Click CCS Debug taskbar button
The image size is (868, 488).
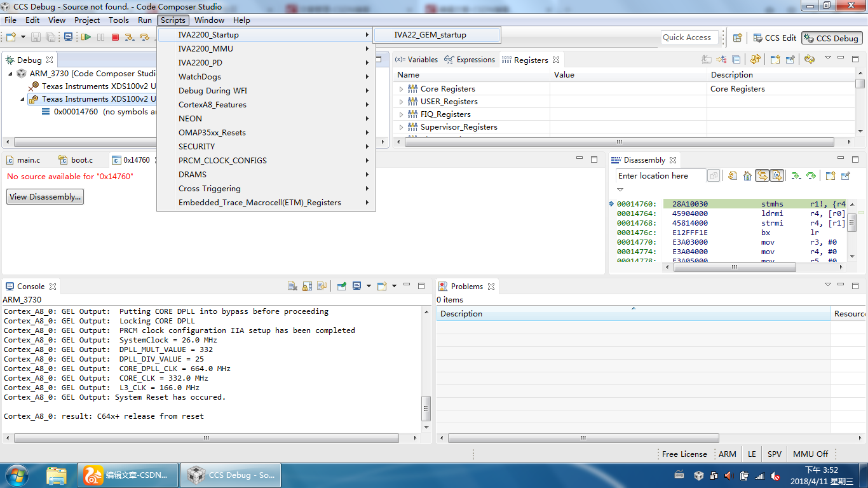pos(231,475)
